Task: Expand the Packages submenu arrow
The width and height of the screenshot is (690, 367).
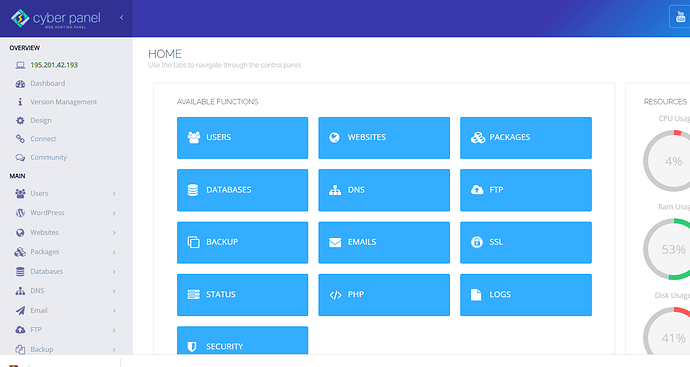Action: 114,252
